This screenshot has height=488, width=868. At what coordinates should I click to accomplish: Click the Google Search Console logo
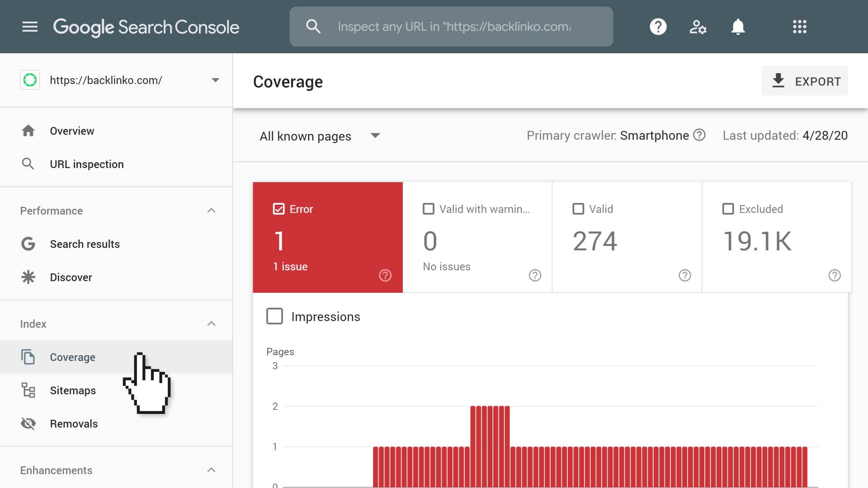(146, 27)
